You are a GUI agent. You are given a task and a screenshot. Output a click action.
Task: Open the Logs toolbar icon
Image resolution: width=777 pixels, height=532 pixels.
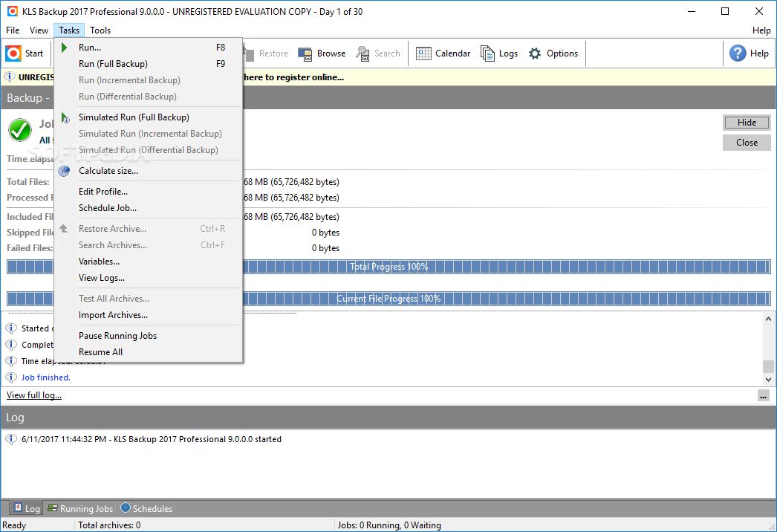point(487,53)
